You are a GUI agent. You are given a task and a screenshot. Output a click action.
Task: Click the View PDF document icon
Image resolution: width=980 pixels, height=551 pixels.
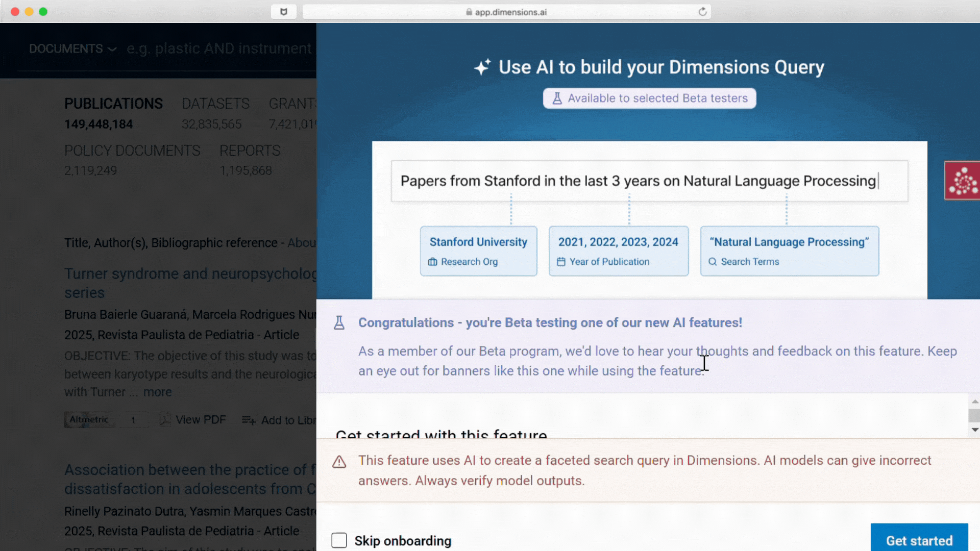point(165,420)
